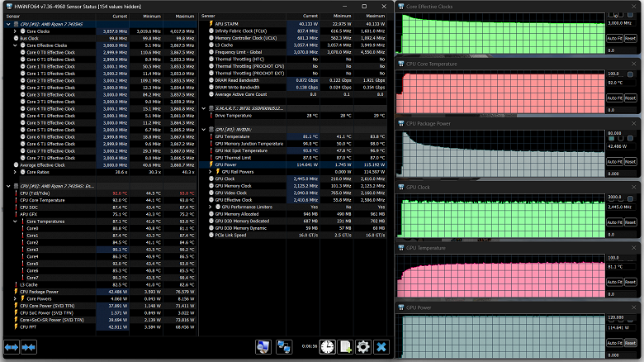Toggle the checkbox in CPU Core Temperature graph

point(630,74)
